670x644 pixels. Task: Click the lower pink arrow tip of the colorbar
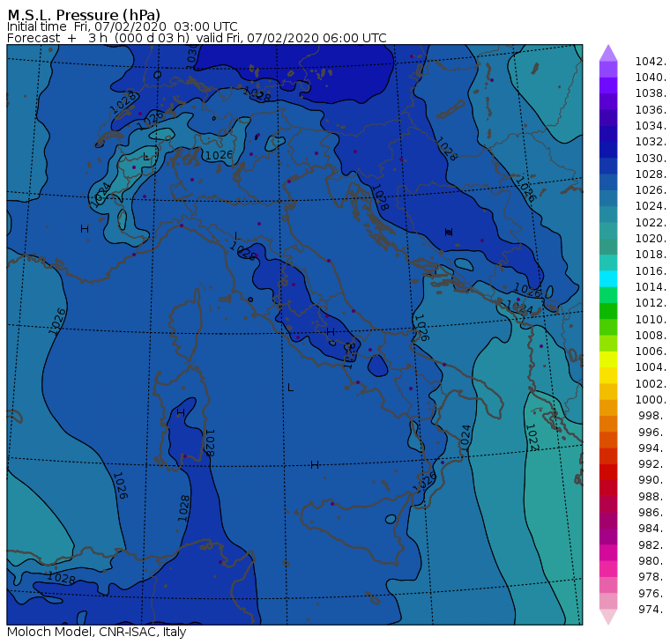pyautogui.click(x=608, y=617)
